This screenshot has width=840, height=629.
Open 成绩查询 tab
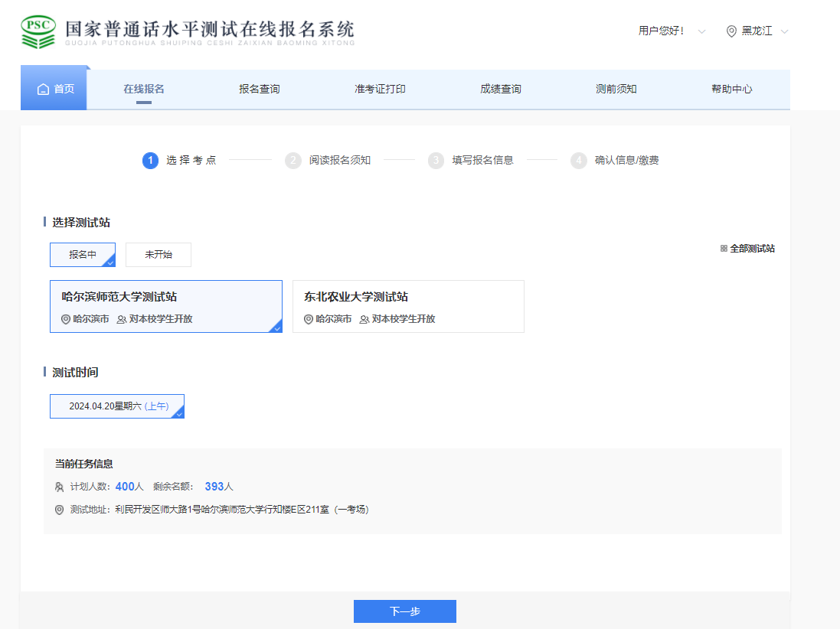coord(501,90)
